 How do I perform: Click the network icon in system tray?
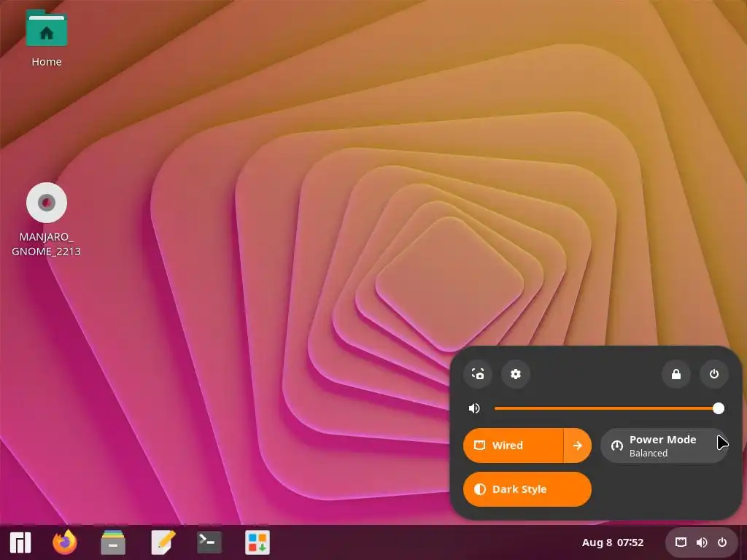[x=681, y=542]
